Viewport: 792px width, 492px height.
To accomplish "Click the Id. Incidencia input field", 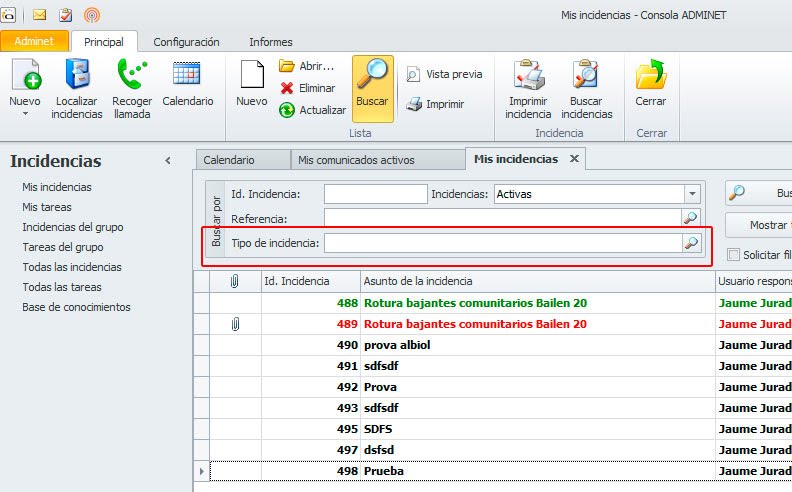I will (x=375, y=194).
